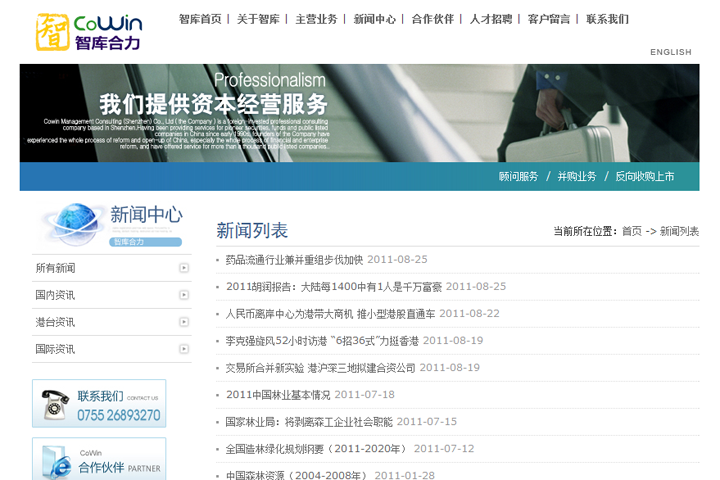720x480 pixels.
Task: Click the telephone 联系我们 contact banner
Action: pos(99,404)
